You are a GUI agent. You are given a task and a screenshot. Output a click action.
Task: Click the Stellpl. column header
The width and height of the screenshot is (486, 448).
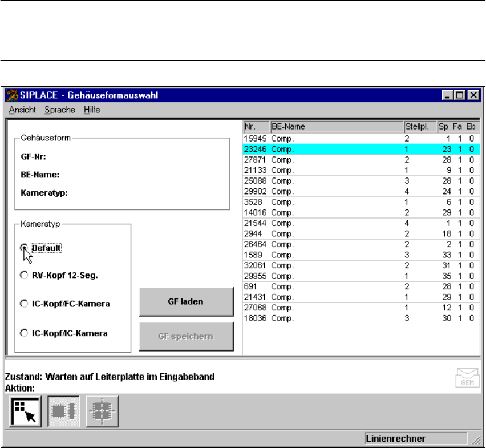[x=419, y=127]
